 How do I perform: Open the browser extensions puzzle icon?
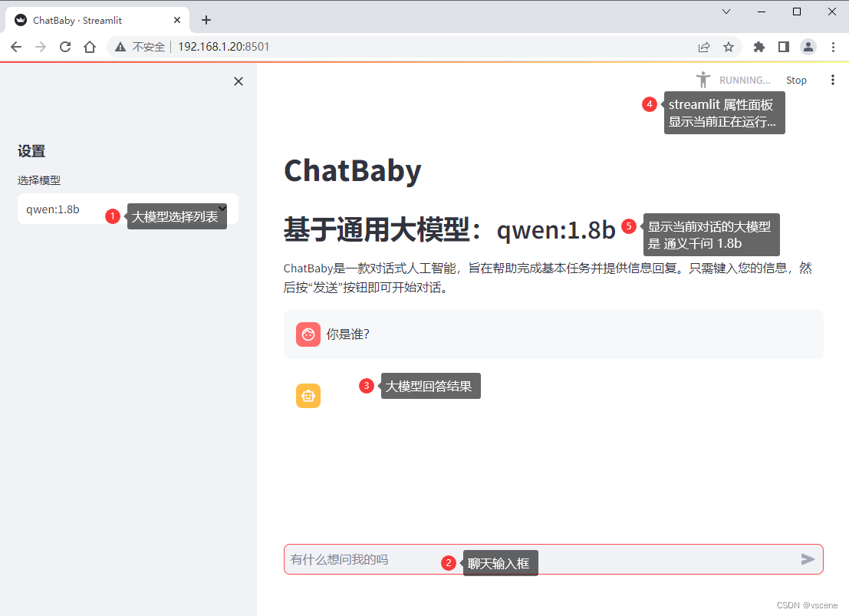759,47
